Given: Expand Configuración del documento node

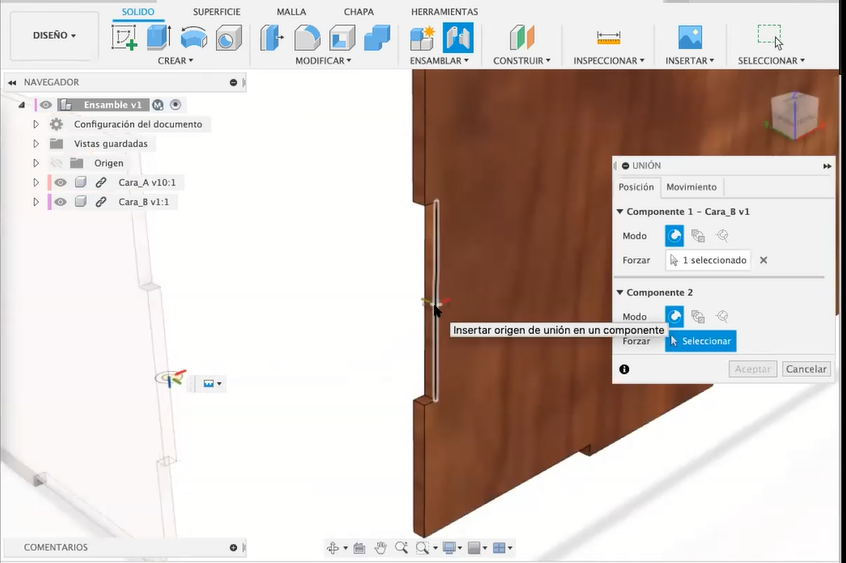Looking at the screenshot, I should coord(36,124).
